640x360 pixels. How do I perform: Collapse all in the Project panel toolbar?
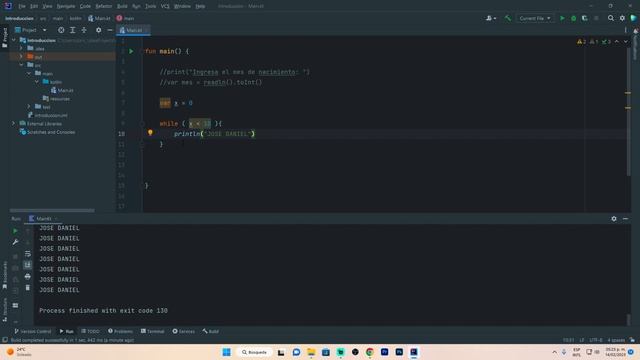click(84, 30)
